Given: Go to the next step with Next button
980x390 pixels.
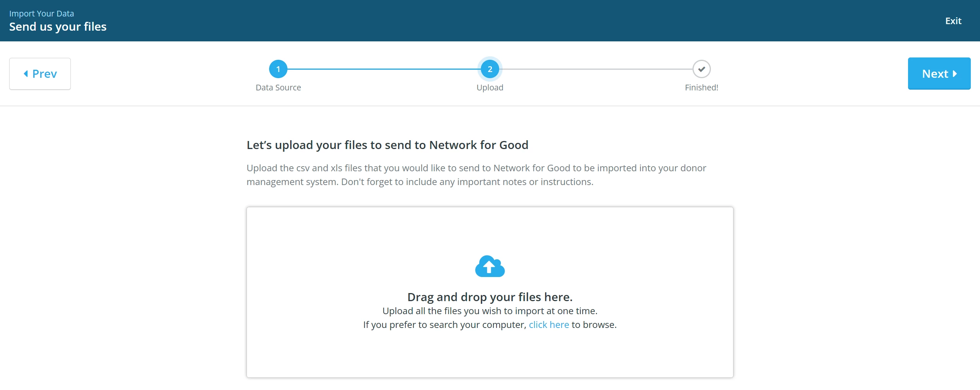Looking at the screenshot, I should pos(939,74).
